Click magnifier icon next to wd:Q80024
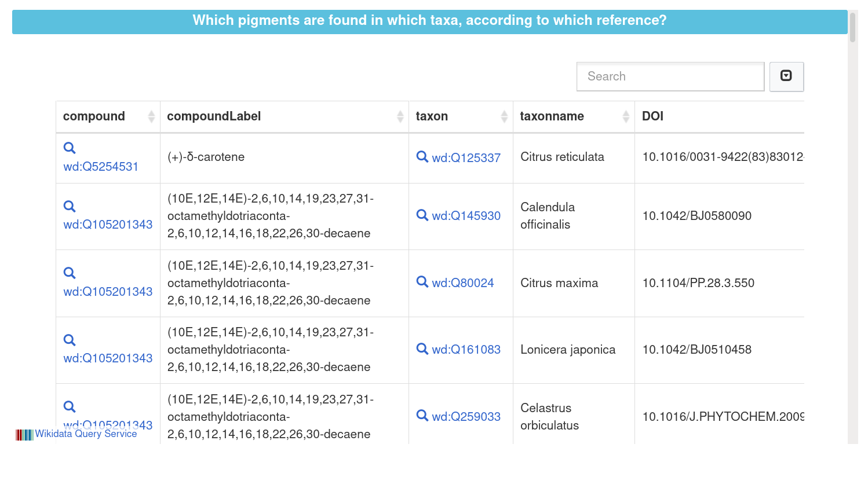The image size is (868, 477). pos(422,282)
